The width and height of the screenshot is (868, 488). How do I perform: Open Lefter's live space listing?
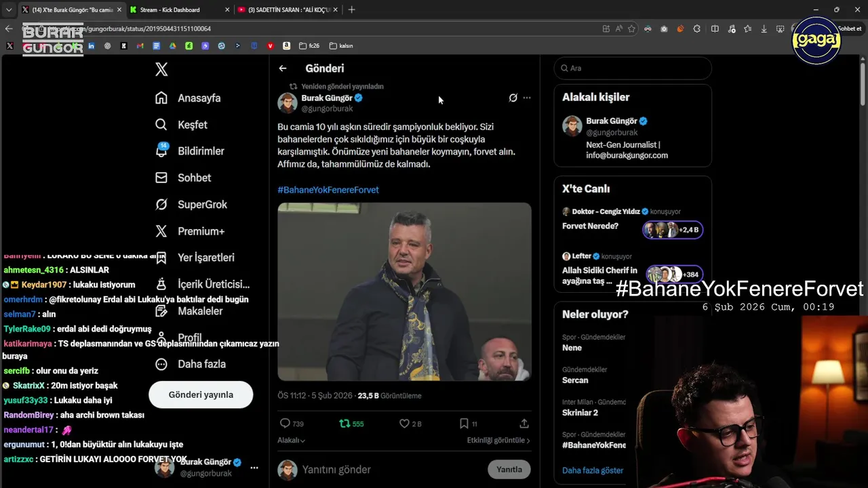point(633,268)
